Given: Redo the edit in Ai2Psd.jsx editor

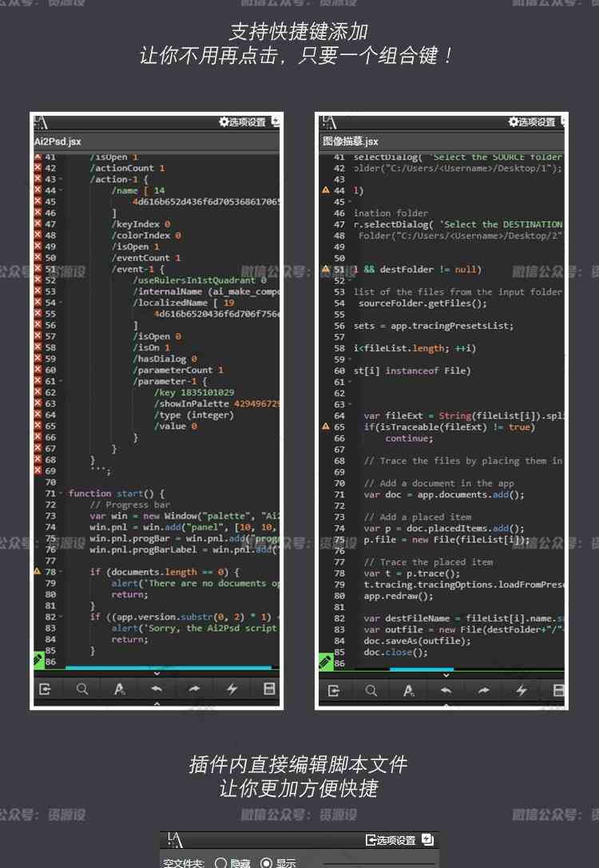Looking at the screenshot, I should point(194,689).
